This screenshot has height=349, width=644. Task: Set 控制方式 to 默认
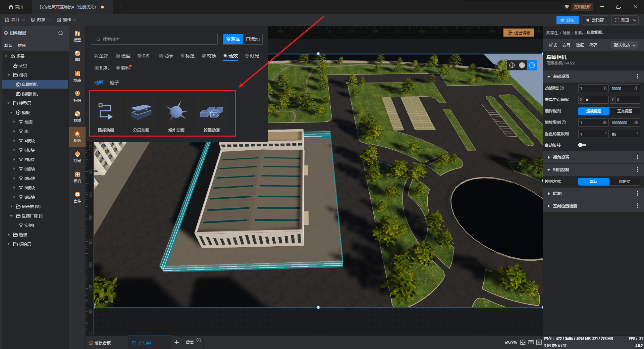click(594, 182)
